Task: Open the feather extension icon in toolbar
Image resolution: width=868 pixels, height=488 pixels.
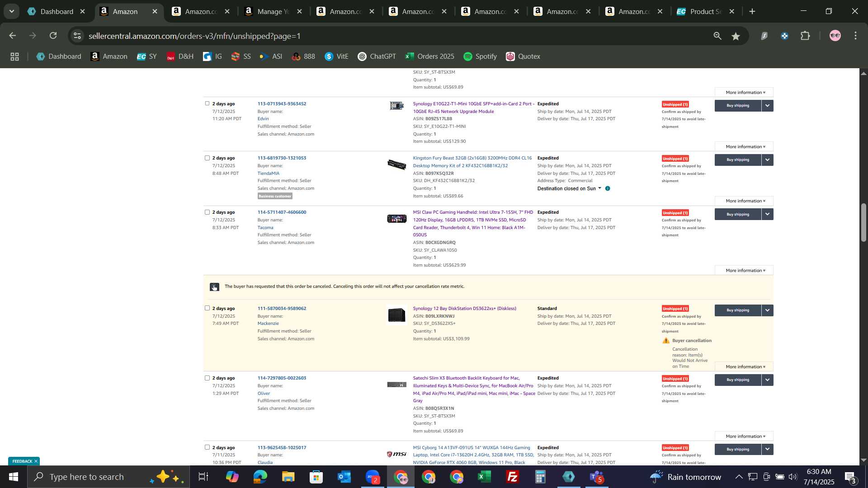Action: point(764,36)
